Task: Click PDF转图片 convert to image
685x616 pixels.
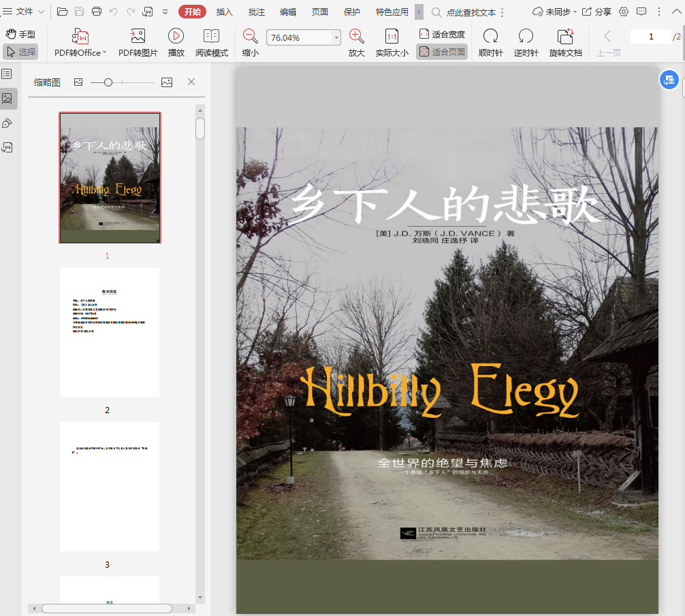Action: pyautogui.click(x=138, y=43)
